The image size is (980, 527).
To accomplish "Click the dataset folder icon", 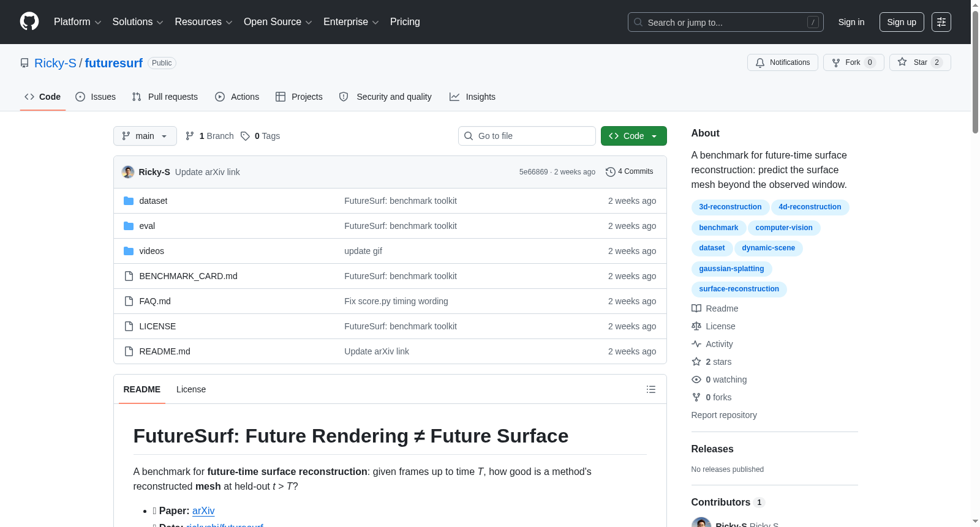I will (129, 201).
